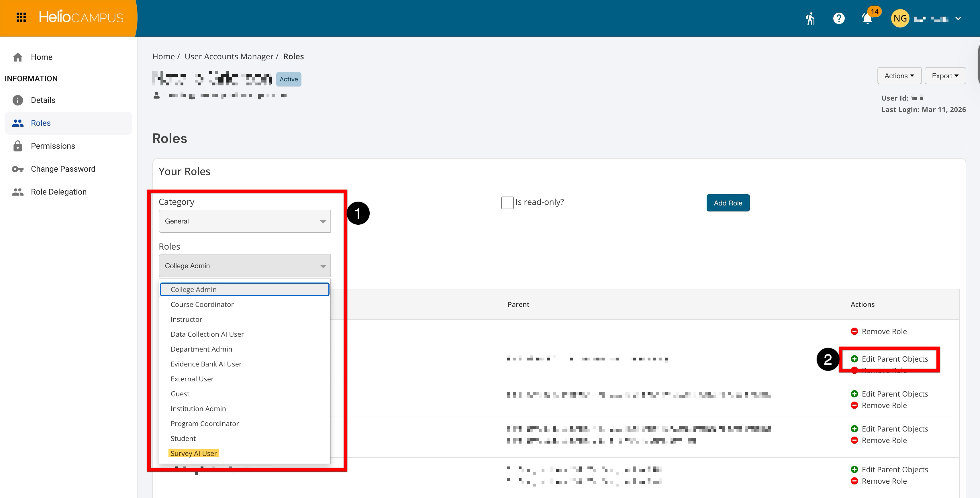Click the Change Password key icon
The width and height of the screenshot is (980, 498).
pyautogui.click(x=17, y=169)
